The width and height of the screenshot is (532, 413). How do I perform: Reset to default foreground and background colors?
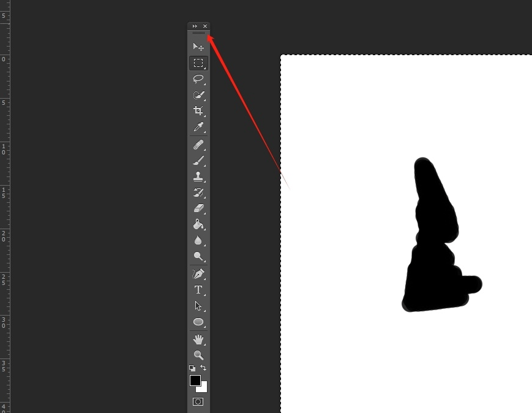(x=192, y=368)
